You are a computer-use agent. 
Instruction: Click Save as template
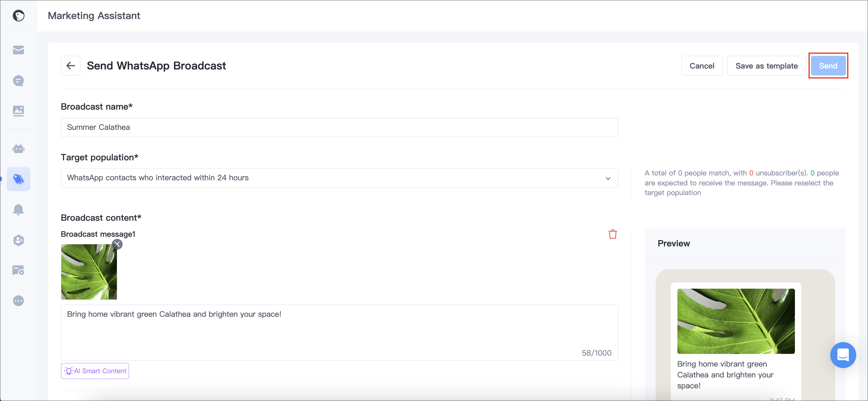(766, 66)
